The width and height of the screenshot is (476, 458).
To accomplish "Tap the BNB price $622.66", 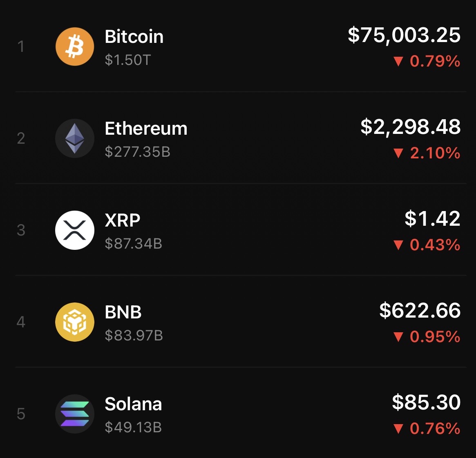I will pos(420,311).
